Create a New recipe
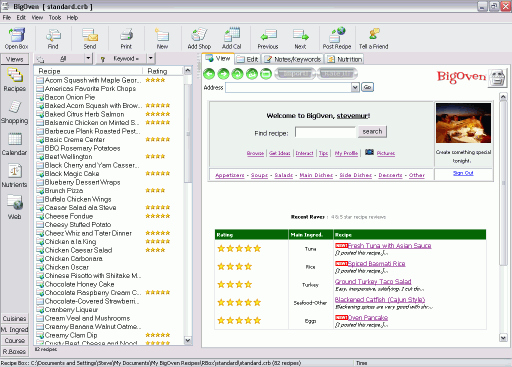 pyautogui.click(x=162, y=39)
